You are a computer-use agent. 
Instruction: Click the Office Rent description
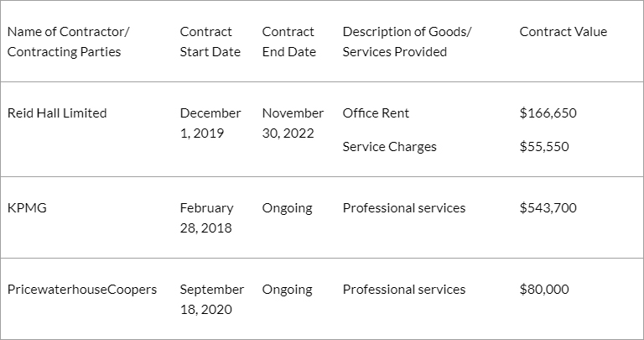point(376,113)
